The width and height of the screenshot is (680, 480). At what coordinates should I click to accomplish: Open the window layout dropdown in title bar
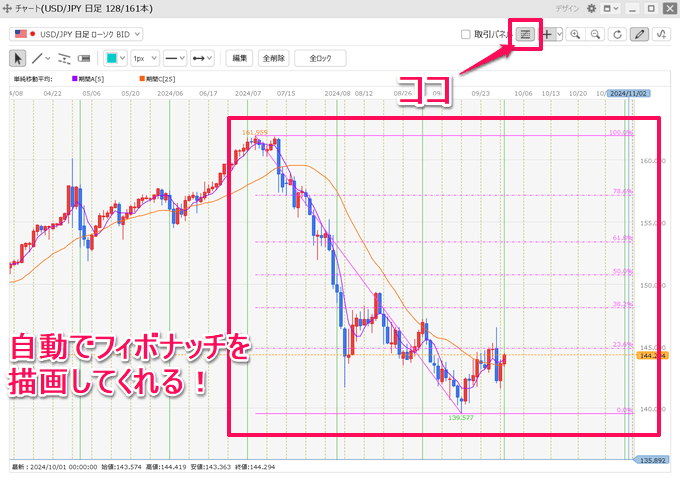pos(611,8)
